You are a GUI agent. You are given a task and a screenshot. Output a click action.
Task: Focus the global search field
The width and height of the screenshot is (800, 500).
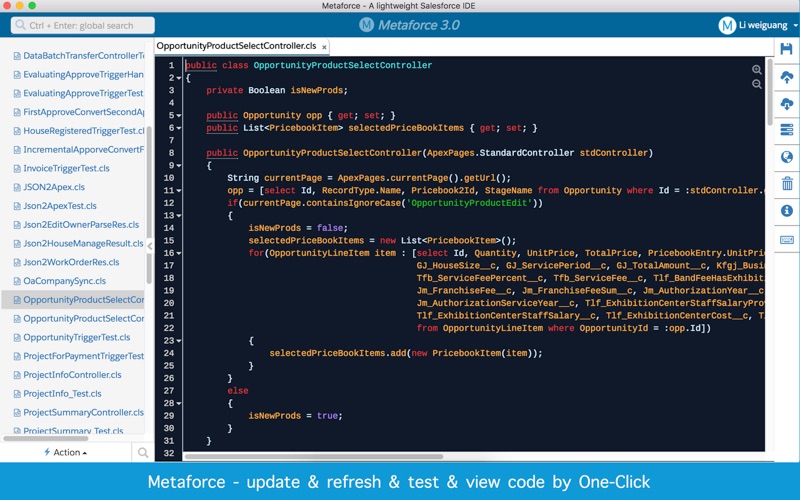pos(83,25)
